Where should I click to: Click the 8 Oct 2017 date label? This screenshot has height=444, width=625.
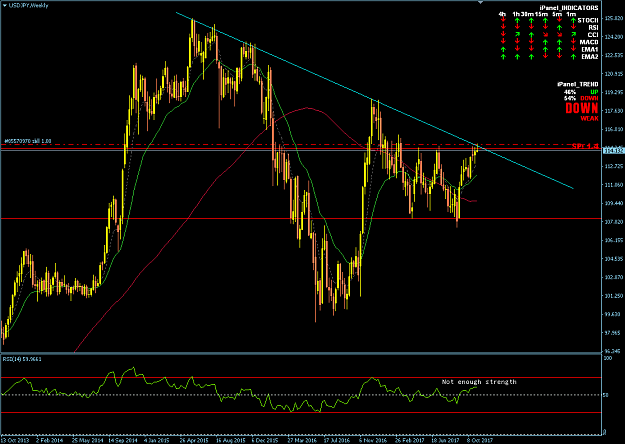coord(480,440)
